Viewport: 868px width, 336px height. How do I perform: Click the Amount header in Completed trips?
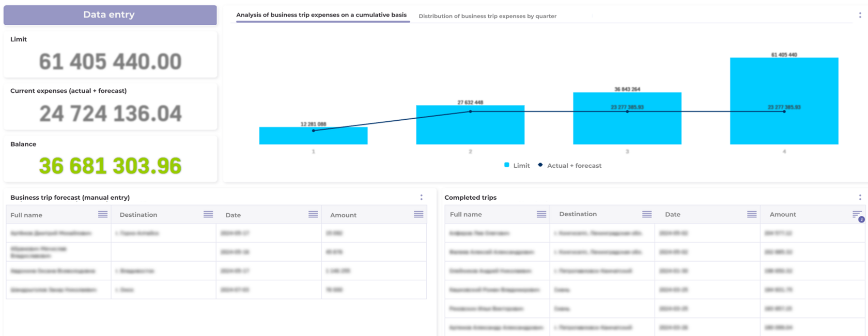tap(783, 214)
